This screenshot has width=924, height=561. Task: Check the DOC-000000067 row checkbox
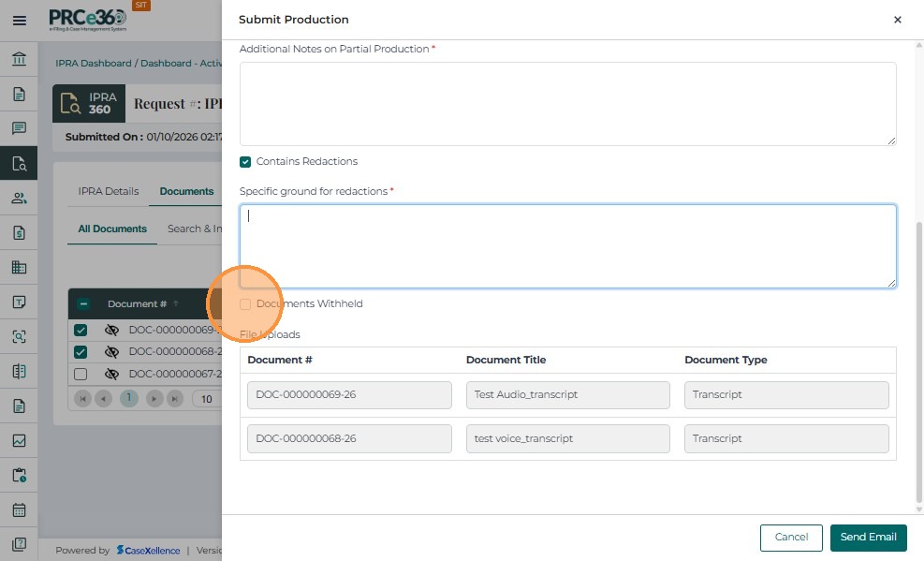(x=81, y=375)
